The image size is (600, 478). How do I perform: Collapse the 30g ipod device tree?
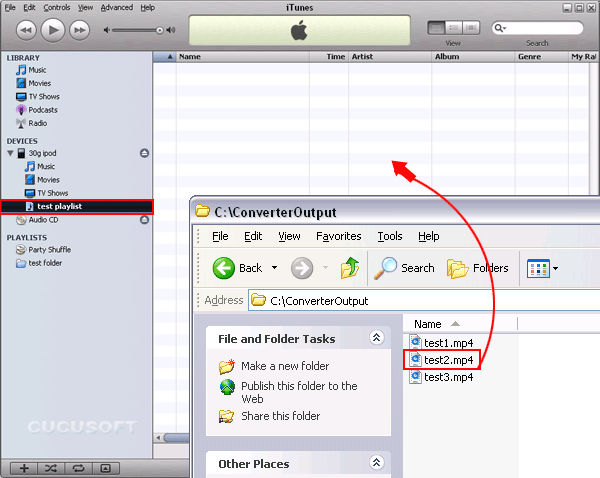click(10, 153)
